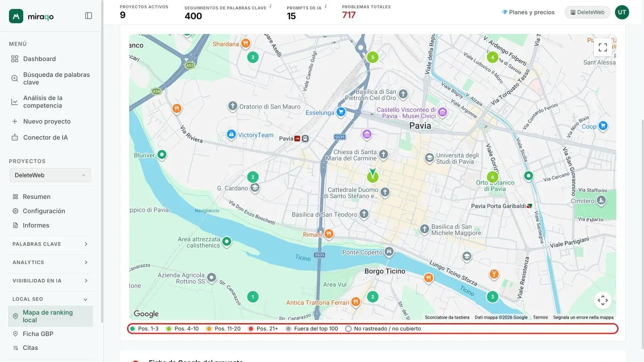Click the Configuración gear icon
The width and height of the screenshot is (644, 362).
point(15,211)
